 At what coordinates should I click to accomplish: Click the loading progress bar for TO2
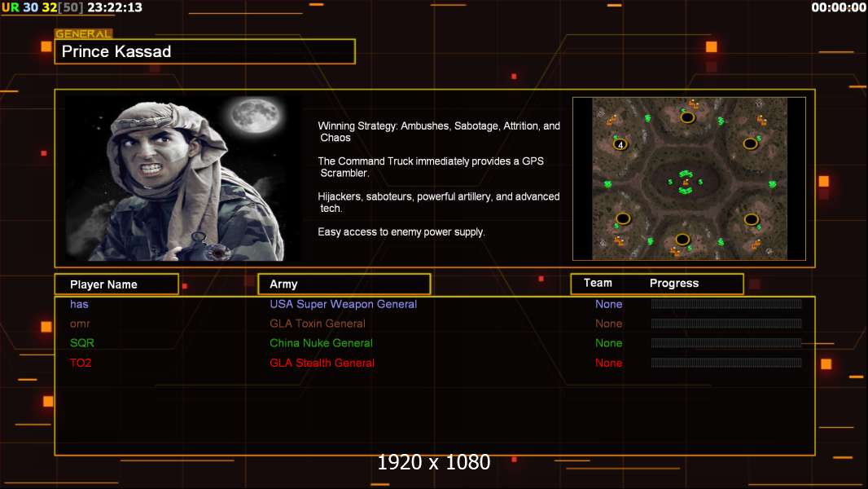(x=726, y=363)
